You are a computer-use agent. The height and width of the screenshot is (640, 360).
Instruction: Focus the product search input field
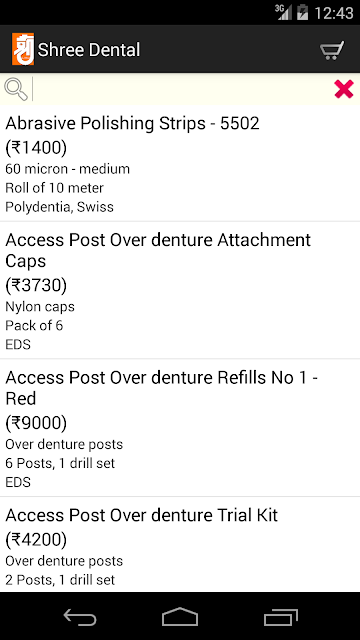[182, 89]
